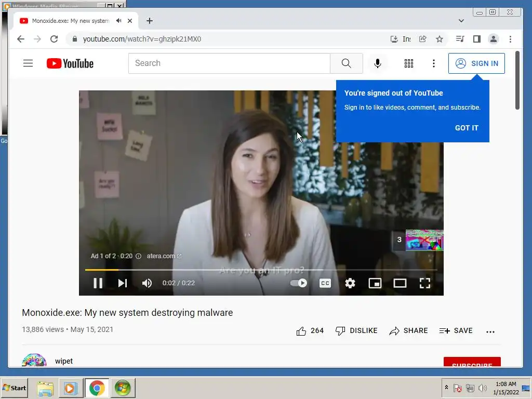Click the skip-ad countdown video thumbnail
Image resolution: width=532 pixels, height=399 pixels.
tap(424, 240)
